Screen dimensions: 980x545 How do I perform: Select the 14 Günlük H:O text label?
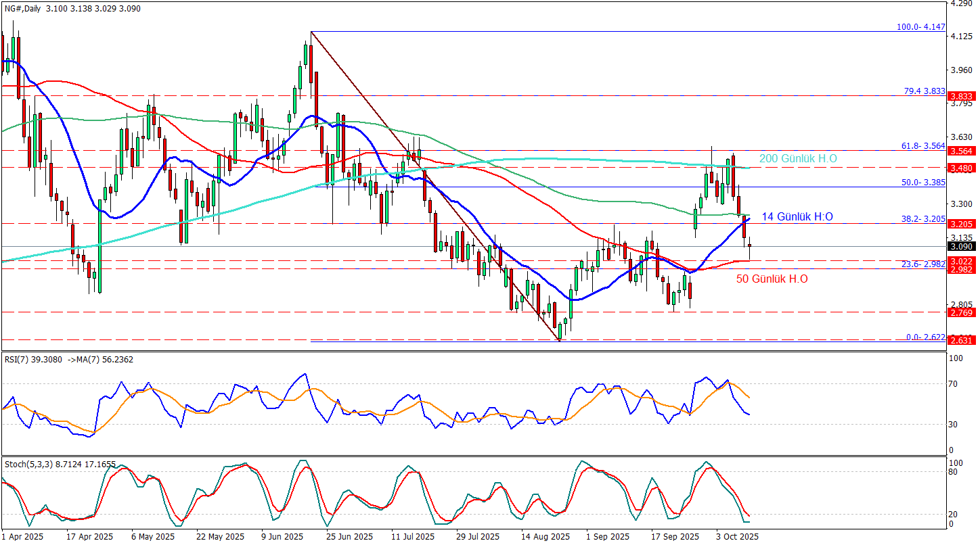pyautogui.click(x=797, y=217)
